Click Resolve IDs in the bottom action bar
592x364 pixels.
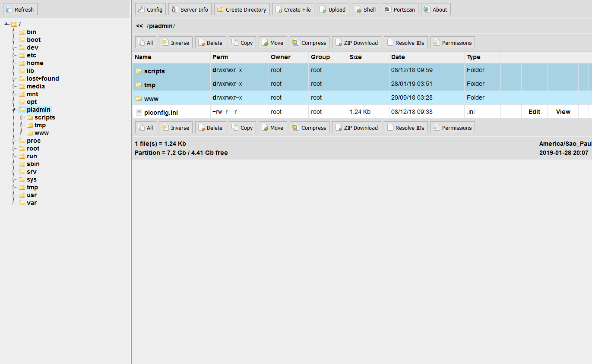[406, 128]
